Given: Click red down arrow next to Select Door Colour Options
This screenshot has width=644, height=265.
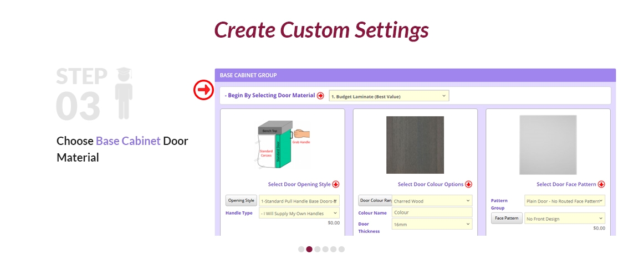Looking at the screenshot, I should coord(469,184).
